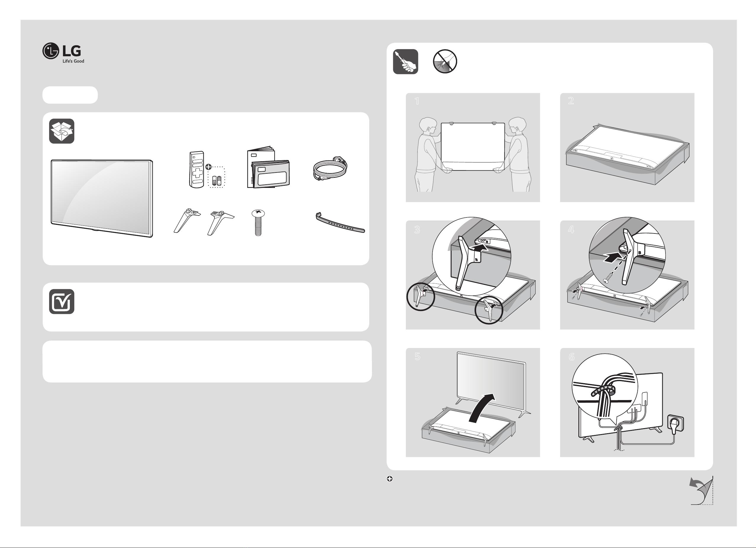Click the checkmark verification icon
This screenshot has height=548, width=756.
point(62,301)
